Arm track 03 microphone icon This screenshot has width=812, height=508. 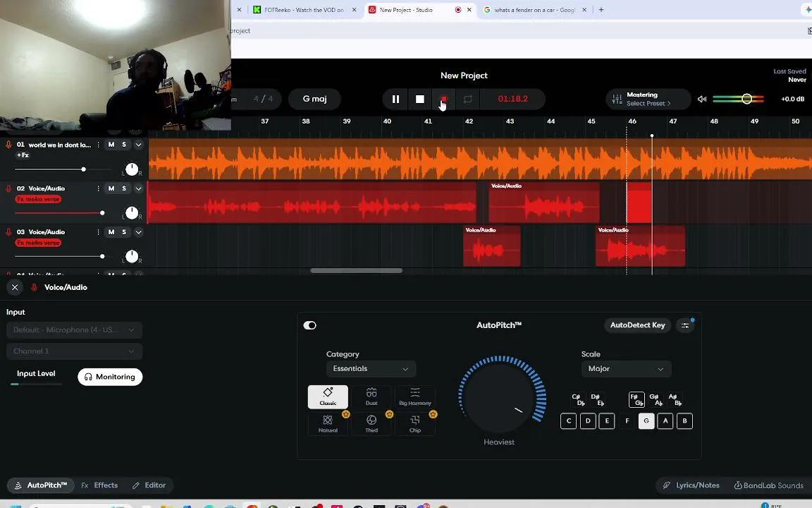pos(8,231)
